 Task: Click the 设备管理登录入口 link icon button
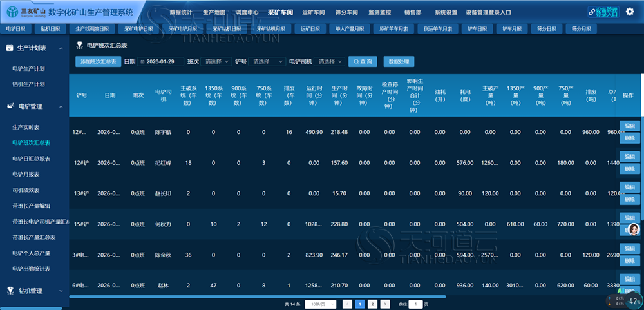click(x=603, y=12)
